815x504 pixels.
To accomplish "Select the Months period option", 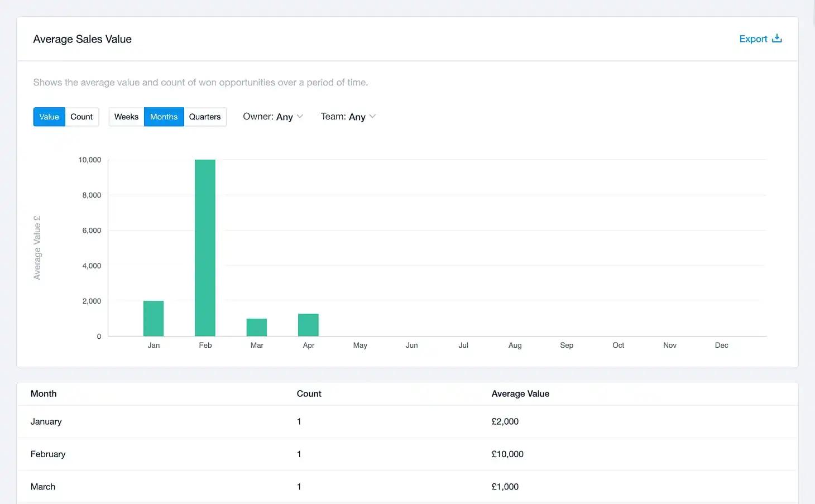I will [x=164, y=117].
